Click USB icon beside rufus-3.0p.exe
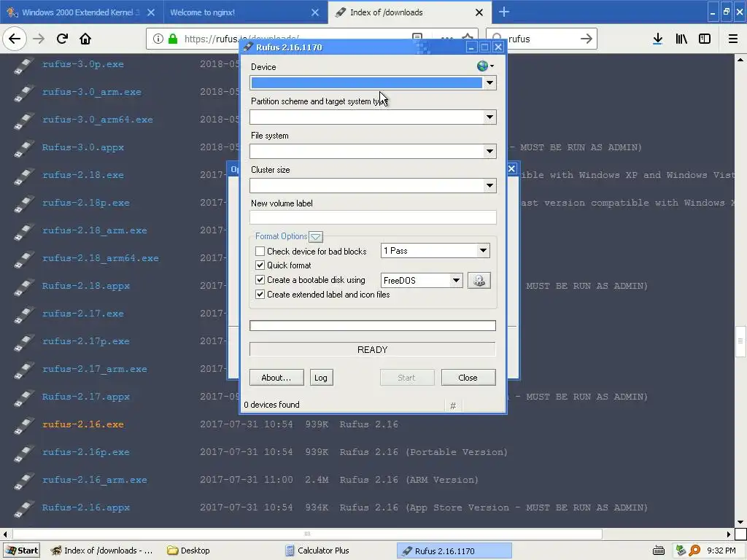The image size is (747, 560). coord(23,65)
